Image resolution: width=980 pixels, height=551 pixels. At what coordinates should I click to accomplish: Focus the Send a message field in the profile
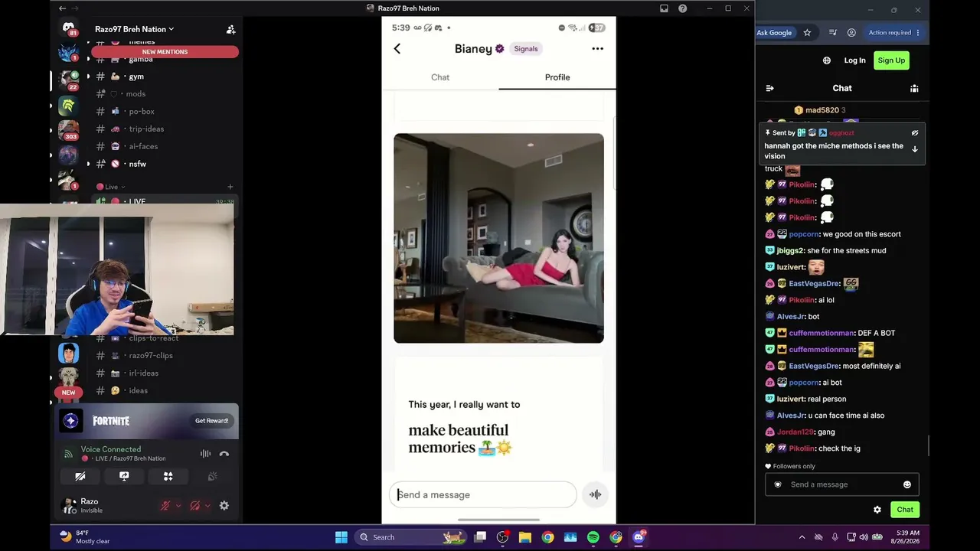click(x=483, y=494)
